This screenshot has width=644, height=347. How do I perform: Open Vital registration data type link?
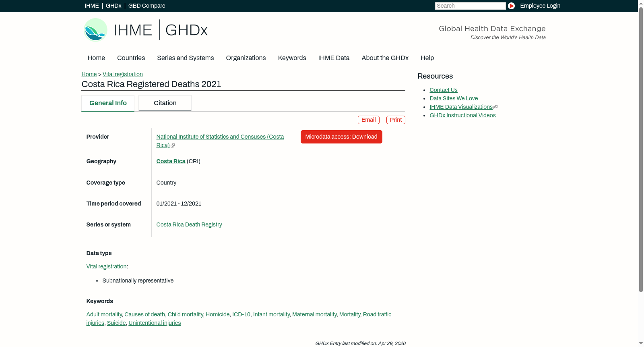tap(106, 266)
